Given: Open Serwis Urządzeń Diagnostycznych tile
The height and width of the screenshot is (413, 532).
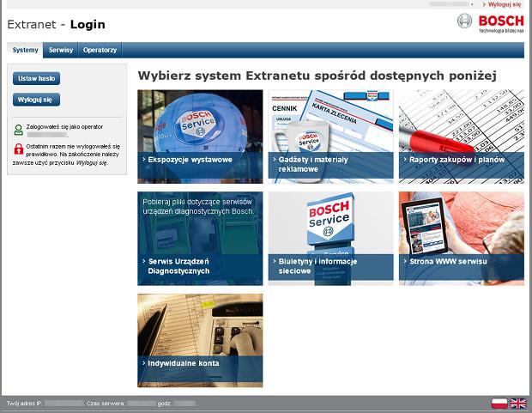Looking at the screenshot, I should click(200, 239).
